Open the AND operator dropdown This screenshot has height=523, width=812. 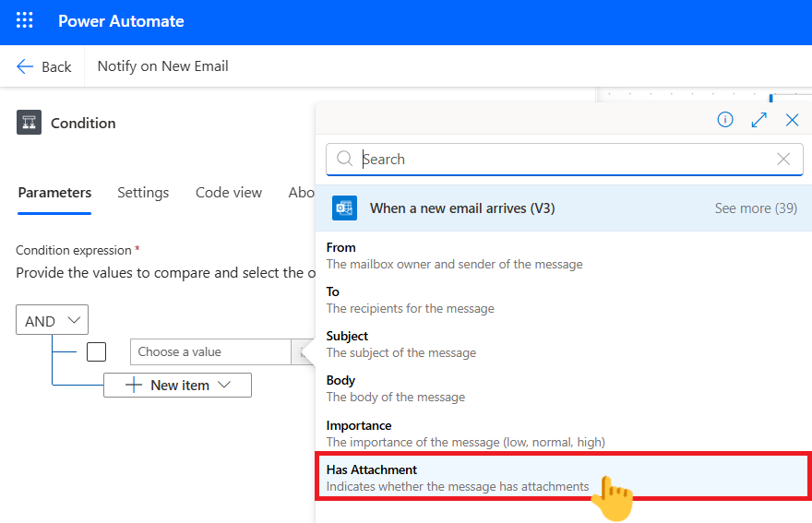(52, 321)
